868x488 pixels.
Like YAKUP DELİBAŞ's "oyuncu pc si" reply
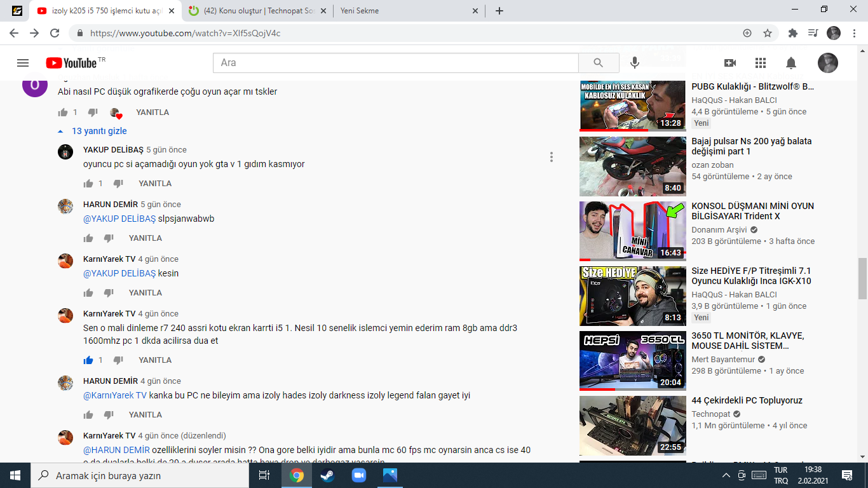pyautogui.click(x=88, y=184)
